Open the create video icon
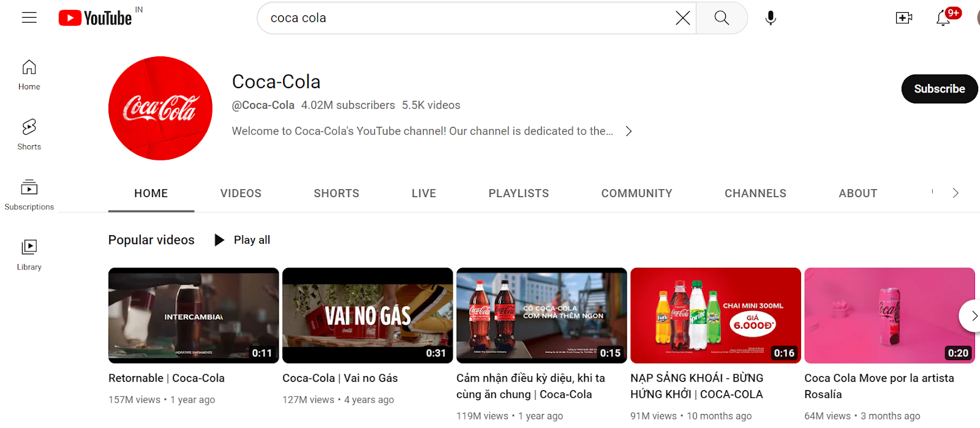 pyautogui.click(x=903, y=18)
